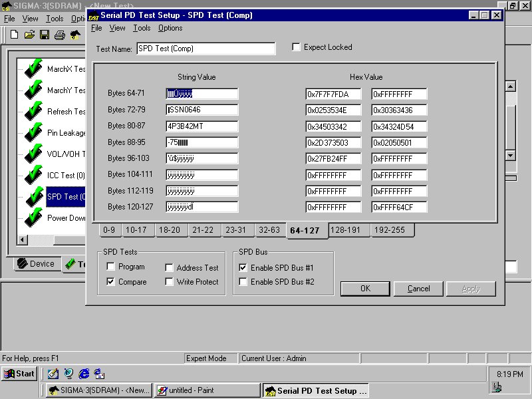Click the Print toolbar icon
This screenshot has width=532, height=399.
pyautogui.click(x=60, y=35)
